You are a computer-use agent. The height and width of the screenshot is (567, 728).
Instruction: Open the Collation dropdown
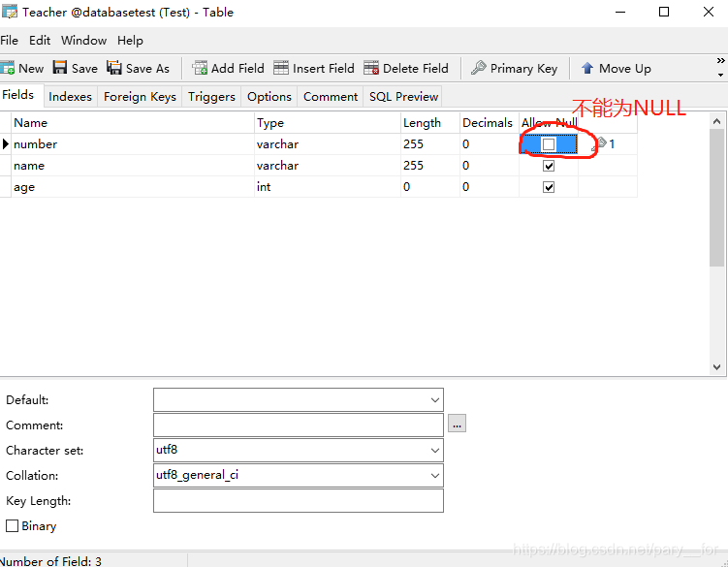[434, 476]
